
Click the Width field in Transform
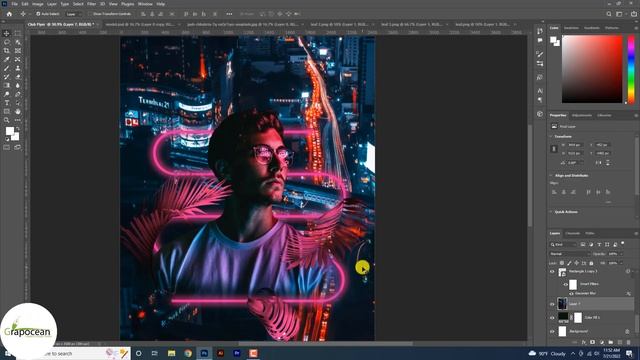tap(575, 145)
